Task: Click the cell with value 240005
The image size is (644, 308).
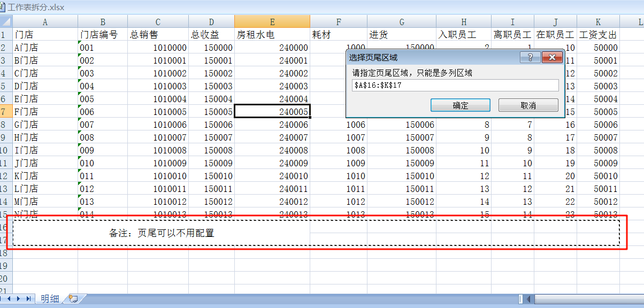Action: [x=272, y=112]
